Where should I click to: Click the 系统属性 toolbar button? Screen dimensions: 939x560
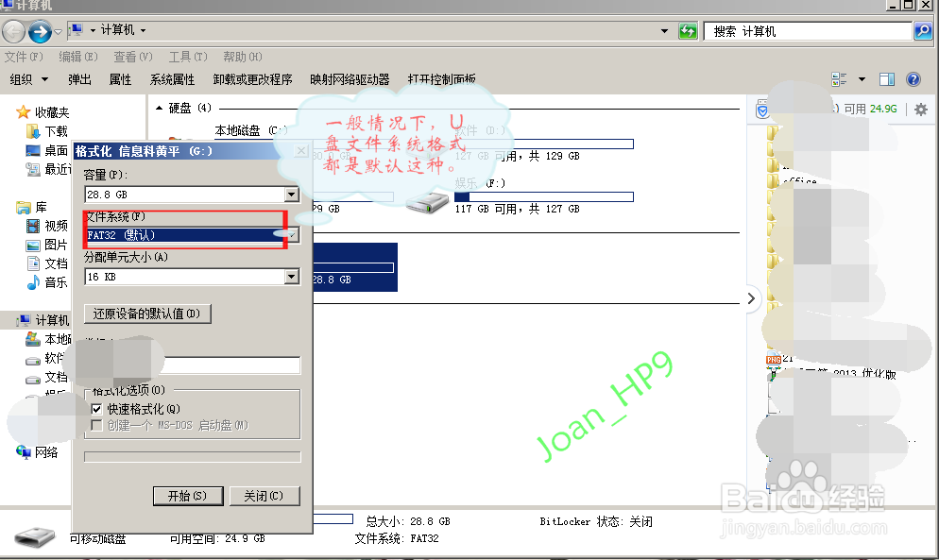click(173, 79)
